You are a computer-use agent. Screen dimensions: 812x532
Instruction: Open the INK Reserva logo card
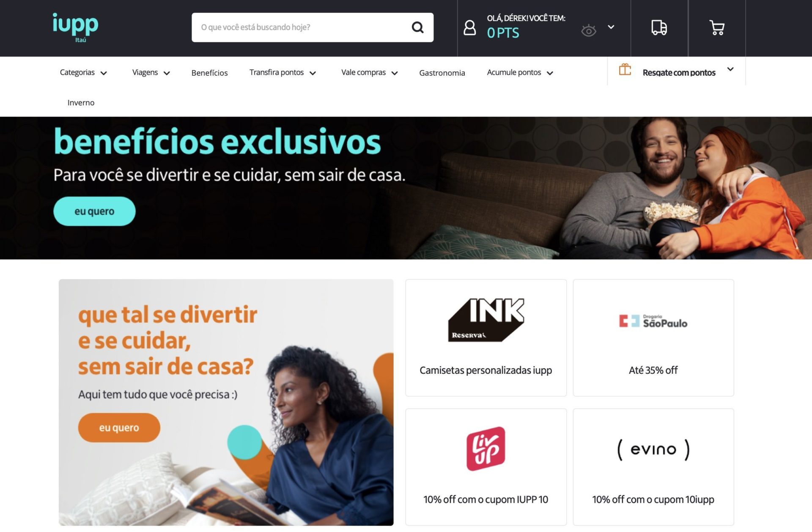pos(486,337)
